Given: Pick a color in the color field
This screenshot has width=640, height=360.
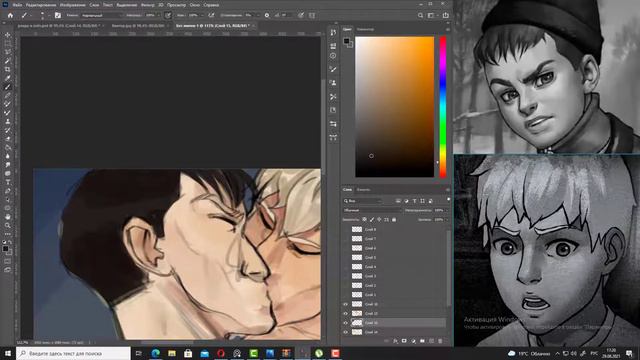Looking at the screenshot, I should (x=395, y=107).
